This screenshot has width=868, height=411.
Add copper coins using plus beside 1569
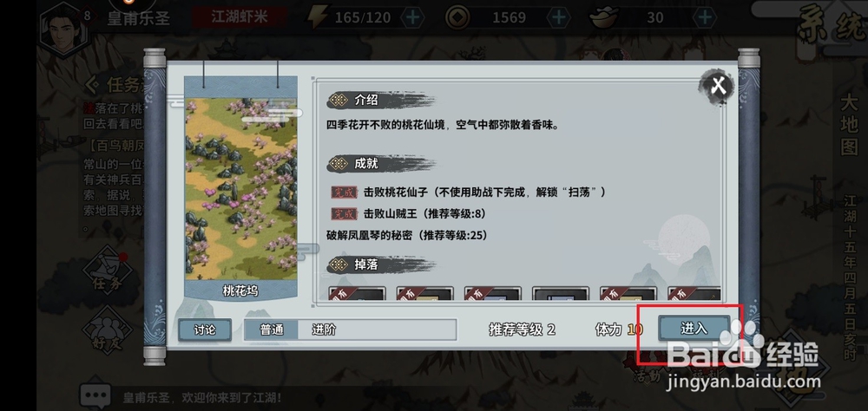coord(558,17)
